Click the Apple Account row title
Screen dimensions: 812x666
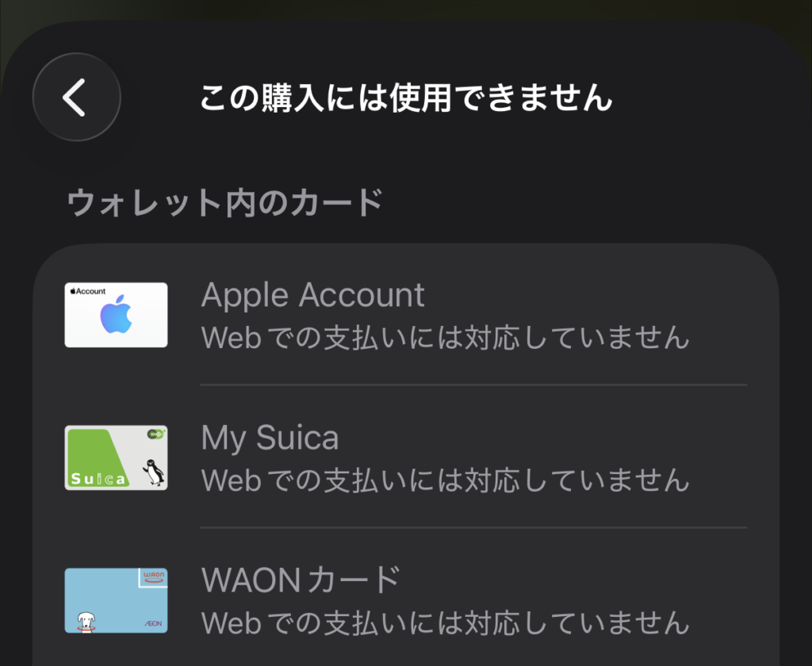click(313, 296)
